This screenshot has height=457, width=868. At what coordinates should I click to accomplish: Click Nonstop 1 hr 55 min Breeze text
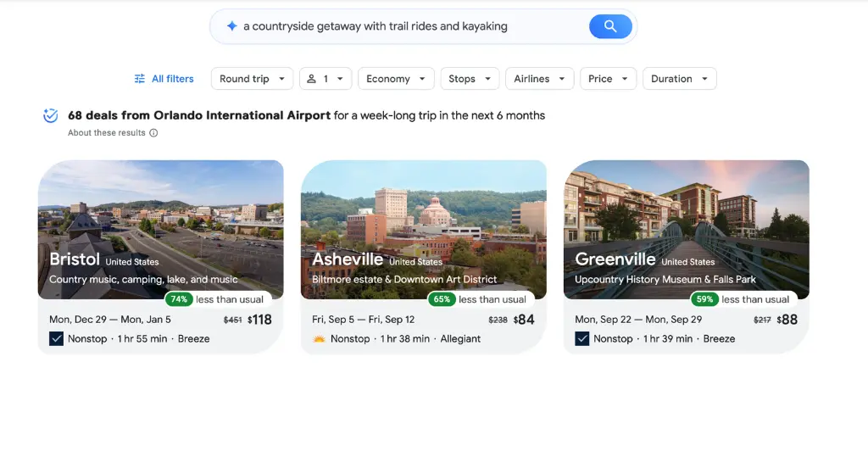click(x=139, y=338)
